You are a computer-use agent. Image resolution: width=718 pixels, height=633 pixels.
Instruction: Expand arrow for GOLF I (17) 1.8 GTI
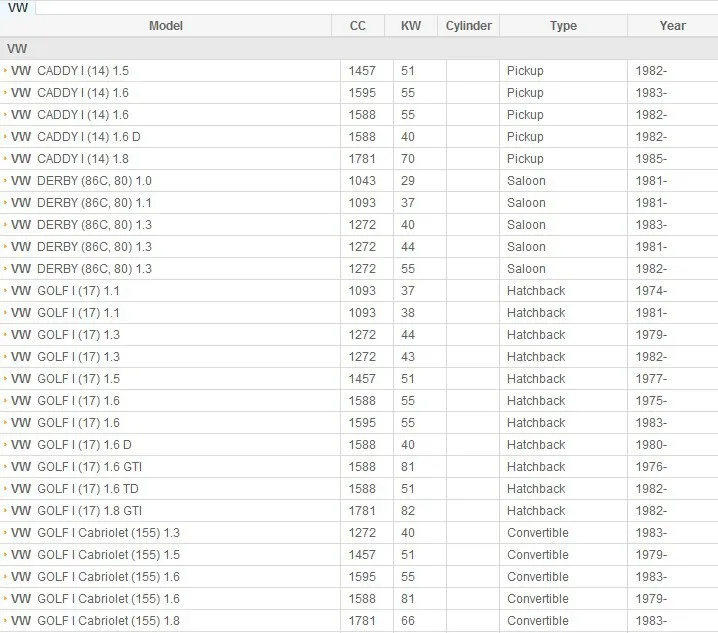[5, 510]
